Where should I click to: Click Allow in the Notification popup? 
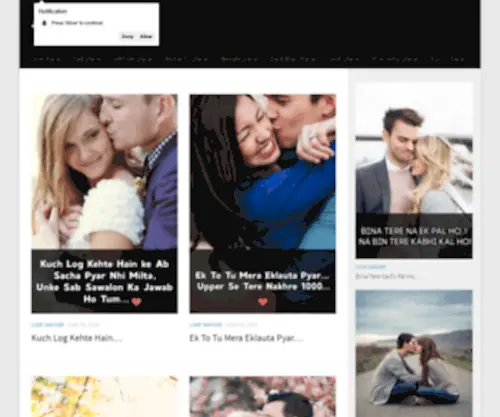click(x=146, y=36)
